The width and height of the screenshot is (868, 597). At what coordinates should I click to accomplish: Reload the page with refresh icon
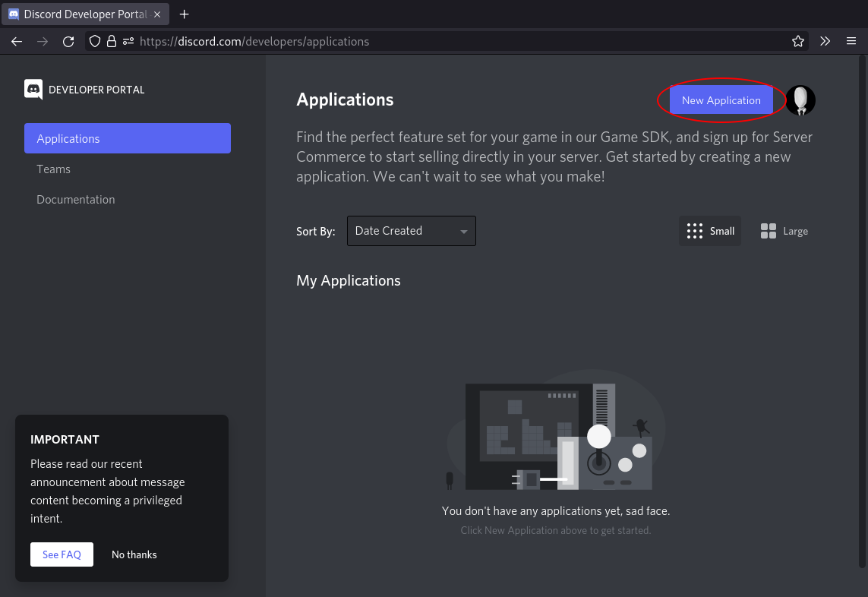click(68, 42)
